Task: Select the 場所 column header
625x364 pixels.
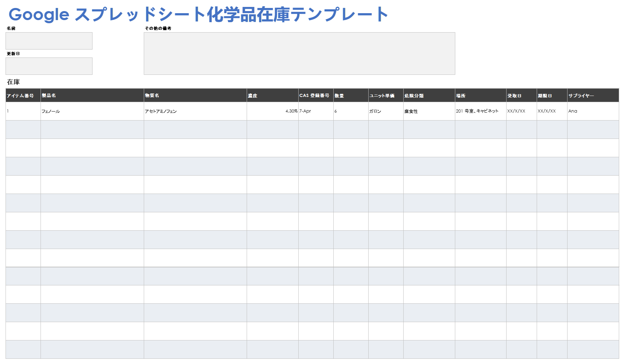Action: pyautogui.click(x=481, y=95)
